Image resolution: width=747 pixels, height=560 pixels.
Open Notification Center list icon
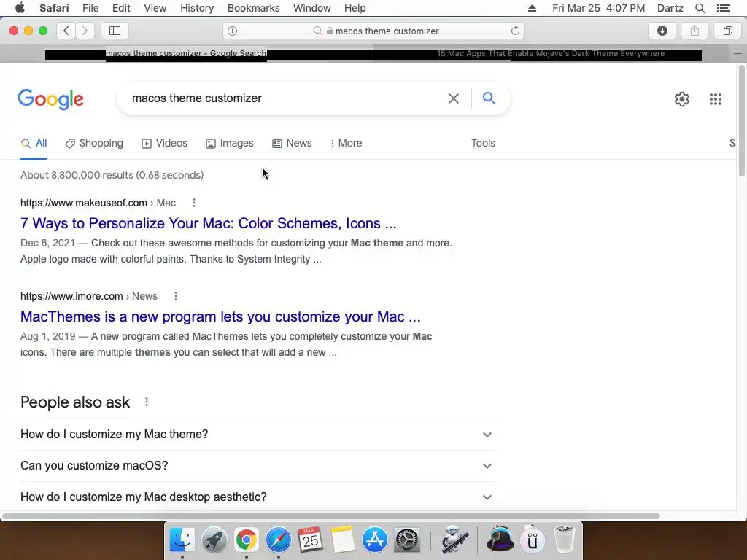click(x=724, y=8)
